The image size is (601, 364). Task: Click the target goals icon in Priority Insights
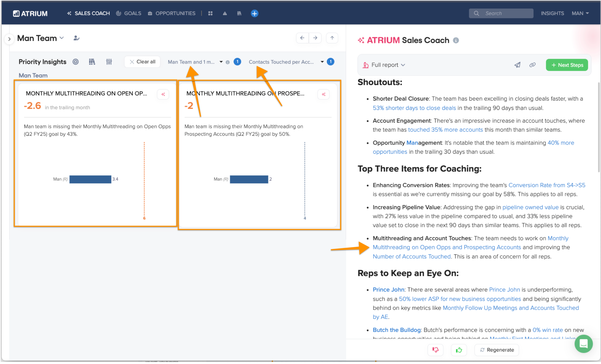point(75,62)
